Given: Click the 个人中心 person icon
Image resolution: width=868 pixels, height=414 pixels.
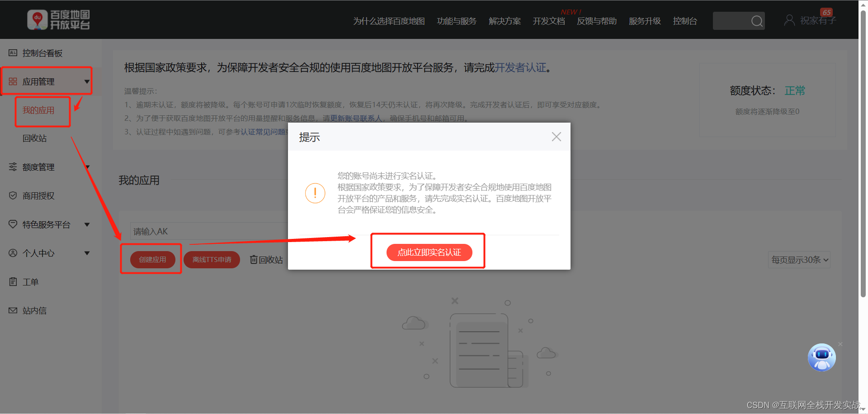Looking at the screenshot, I should tap(13, 253).
